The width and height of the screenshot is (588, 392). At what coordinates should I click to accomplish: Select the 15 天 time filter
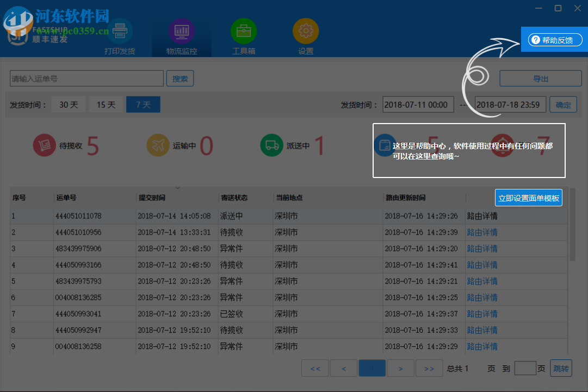click(106, 105)
